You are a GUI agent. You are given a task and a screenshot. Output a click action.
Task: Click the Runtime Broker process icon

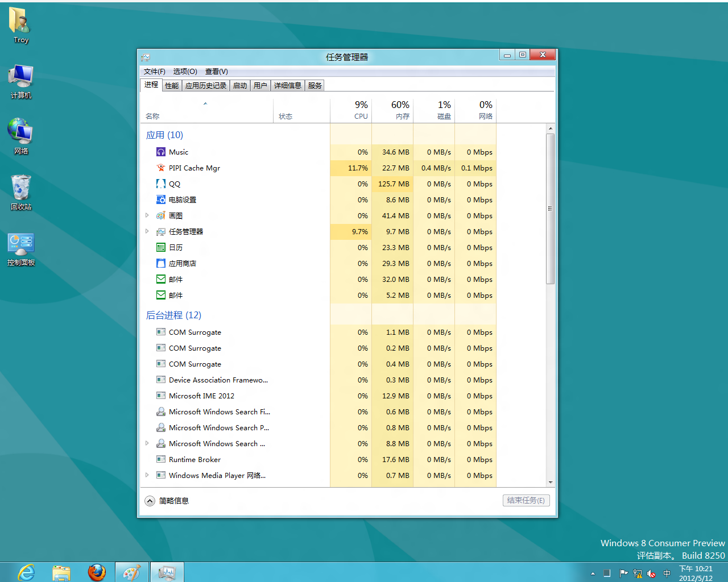tap(161, 459)
